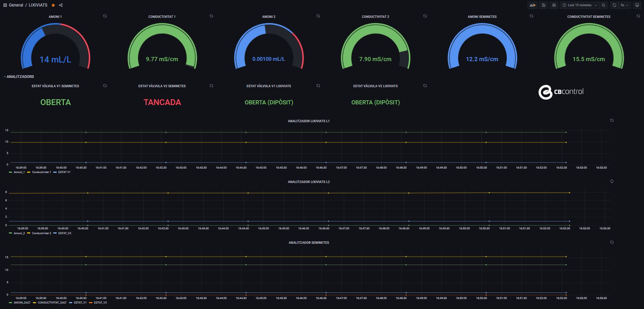Open dashboard settings gear
This screenshot has width=644, height=309.
click(554, 5)
